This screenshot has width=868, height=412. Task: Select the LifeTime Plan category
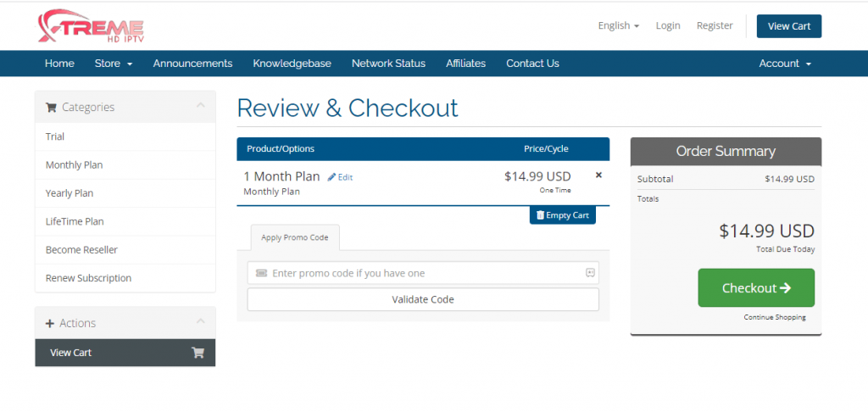(x=125, y=221)
